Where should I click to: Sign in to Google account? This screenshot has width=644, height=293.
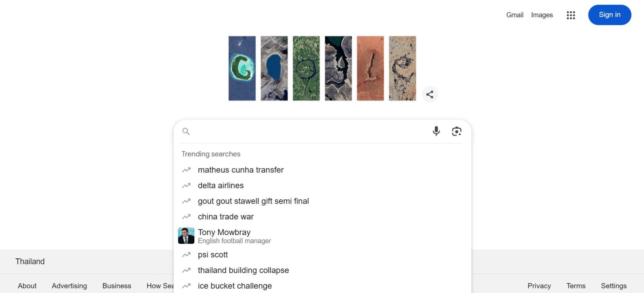point(610,15)
